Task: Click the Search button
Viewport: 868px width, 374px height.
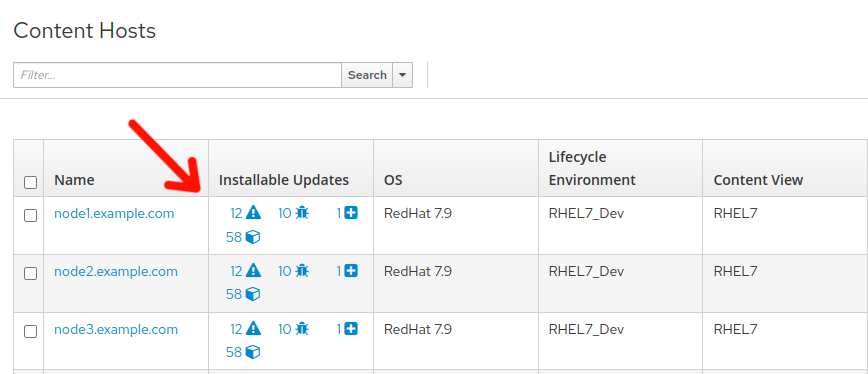Action: coord(367,75)
